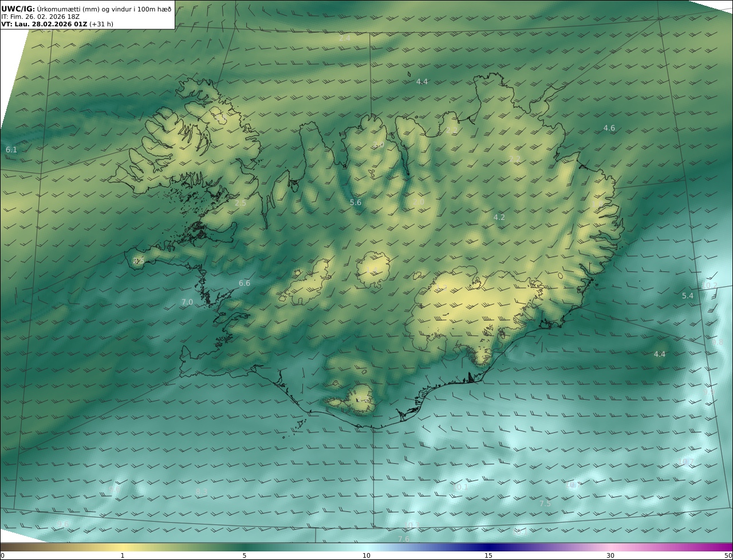This screenshot has height=560, width=733.
Task: Click the 'IT: Fim. 26. 02. 2026 18Z' line
Action: [40, 17]
